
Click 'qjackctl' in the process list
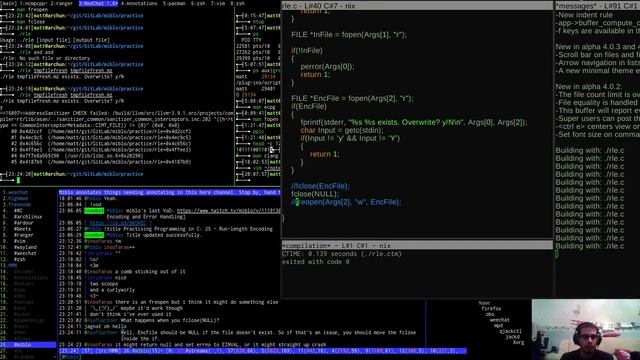click(510, 331)
